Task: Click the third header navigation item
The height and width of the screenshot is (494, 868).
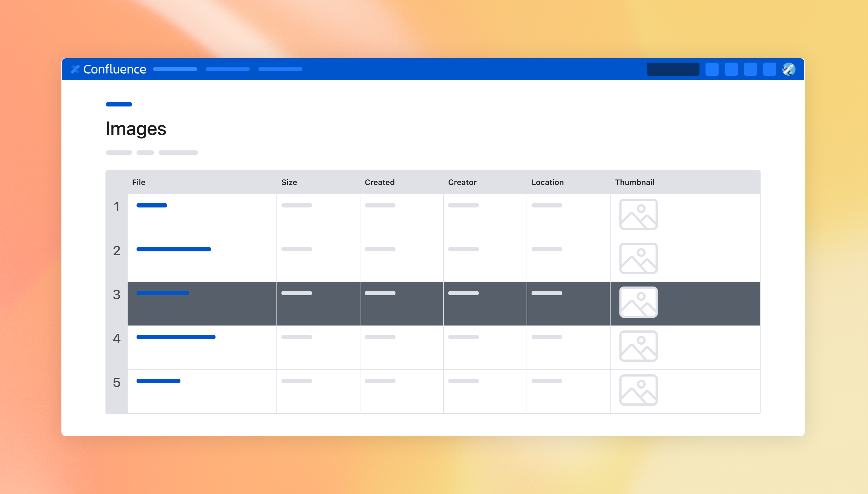Action: 280,69
